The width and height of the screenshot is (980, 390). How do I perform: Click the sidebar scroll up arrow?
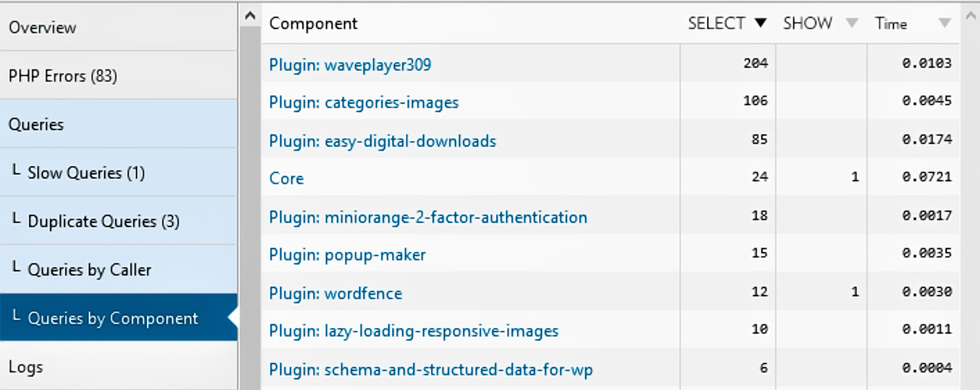coord(250,16)
